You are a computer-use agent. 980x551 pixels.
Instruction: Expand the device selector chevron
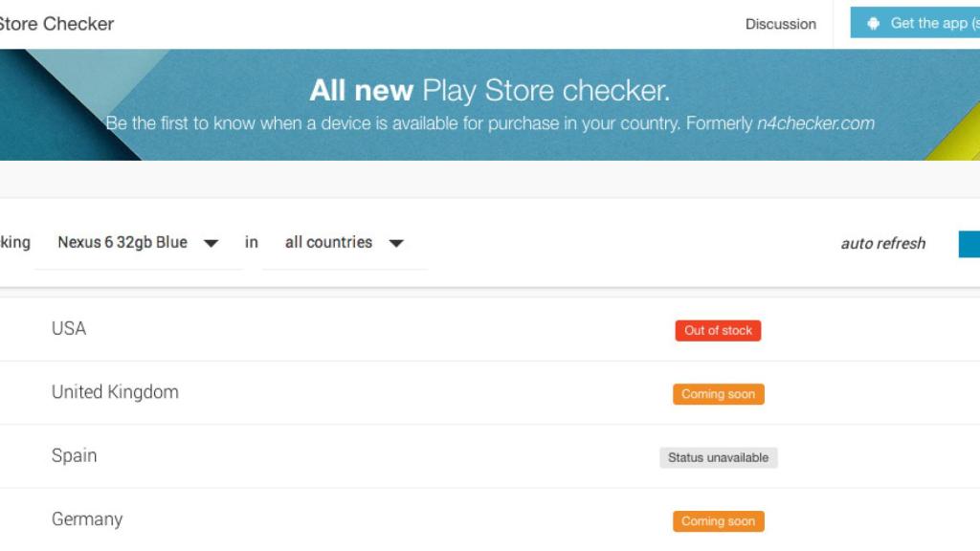point(211,243)
